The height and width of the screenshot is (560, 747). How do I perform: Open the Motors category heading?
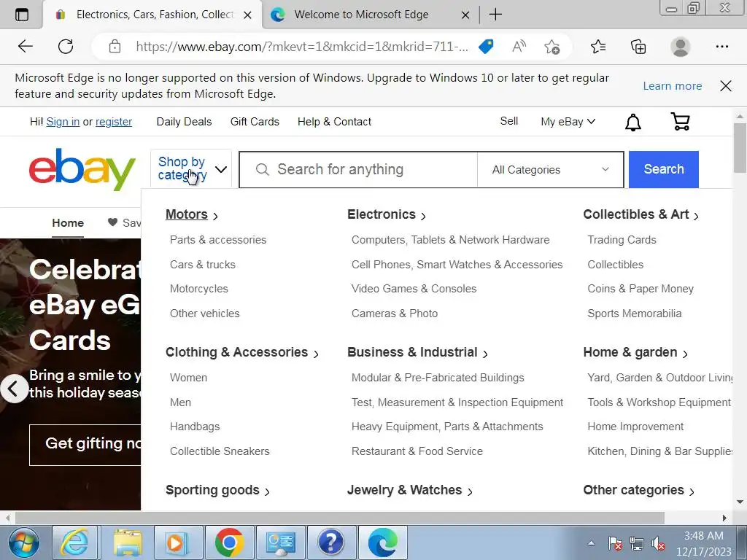click(187, 215)
